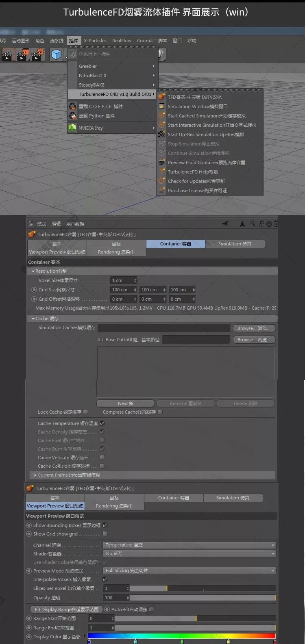Image resolution: width=305 pixels, height=644 pixels.
Task: Click the New cache button
Action: coord(125,403)
